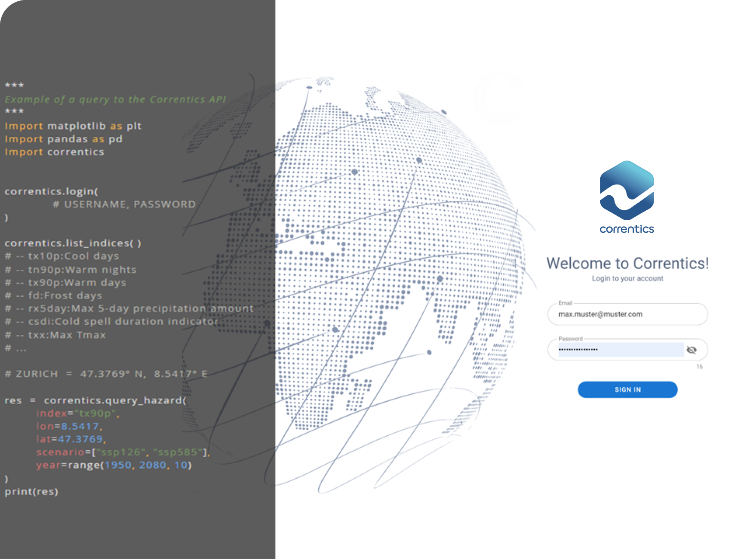Click the ZURICH coordinates comment line

coord(105,374)
